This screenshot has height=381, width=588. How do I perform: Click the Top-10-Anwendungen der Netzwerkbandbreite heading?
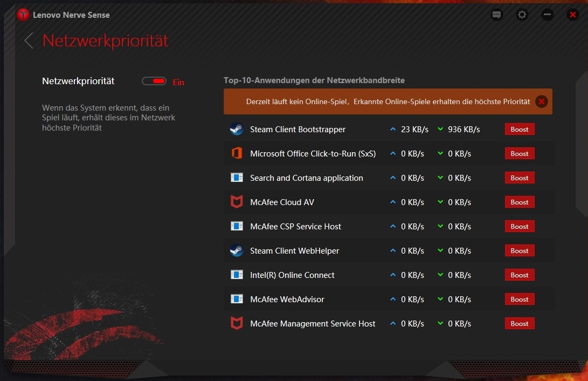pos(314,80)
